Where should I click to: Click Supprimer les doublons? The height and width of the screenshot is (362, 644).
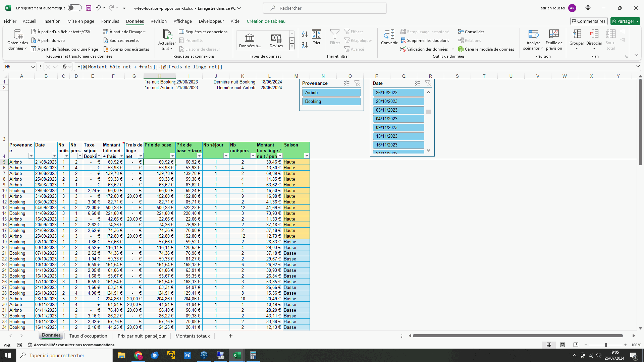click(x=425, y=41)
